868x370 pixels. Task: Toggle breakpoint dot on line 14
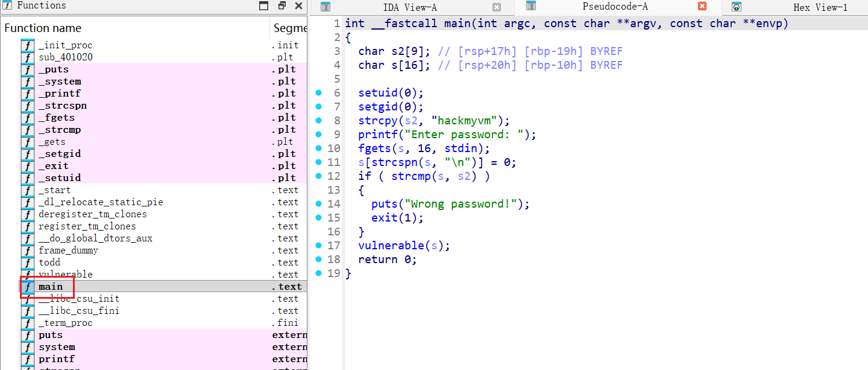pyautogui.click(x=318, y=204)
